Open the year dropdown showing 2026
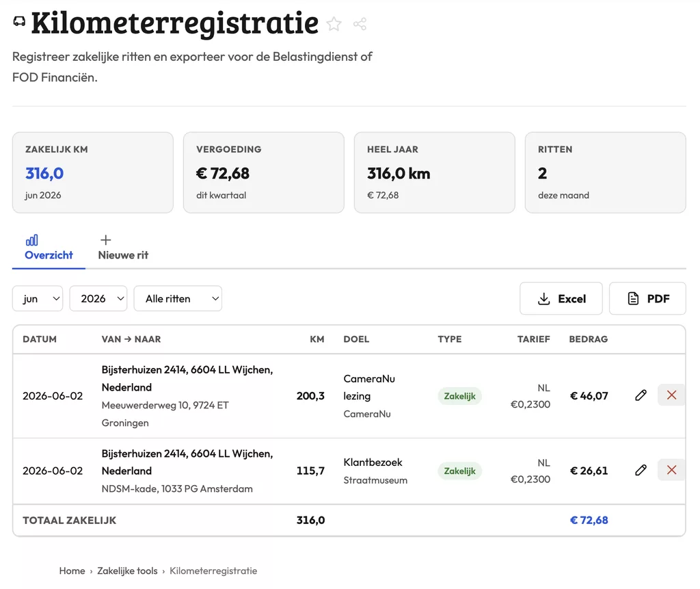The width and height of the screenshot is (700, 589). 98,298
